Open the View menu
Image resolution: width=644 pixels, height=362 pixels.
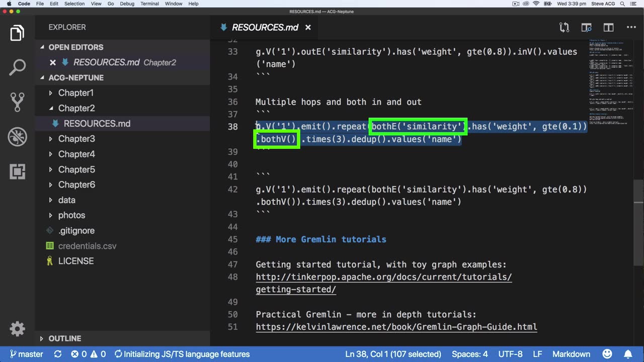click(96, 4)
